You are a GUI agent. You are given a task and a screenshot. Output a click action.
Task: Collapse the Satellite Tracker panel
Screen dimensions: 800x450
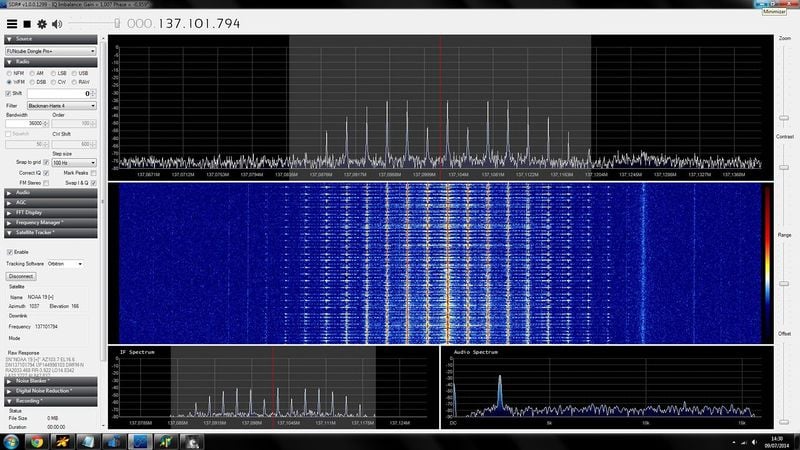(51, 233)
